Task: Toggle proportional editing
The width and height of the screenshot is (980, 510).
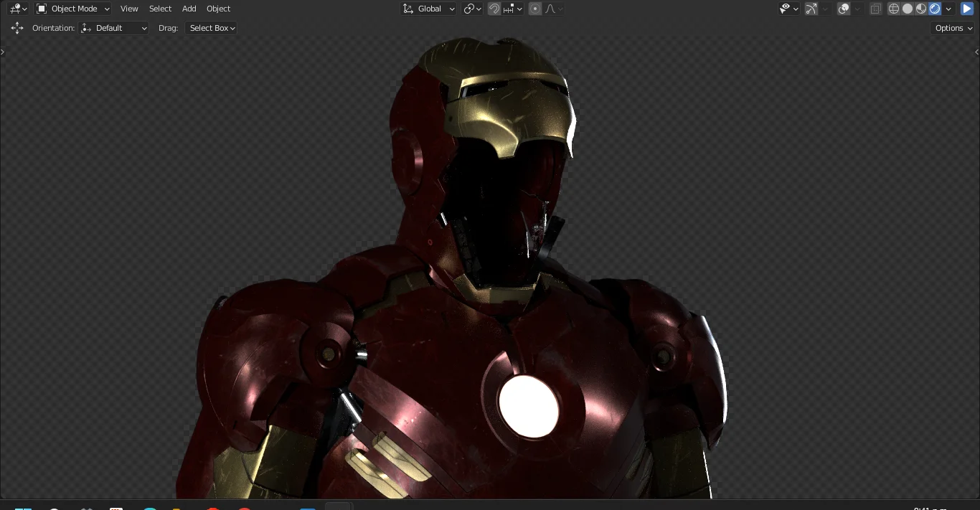Action: click(x=535, y=9)
